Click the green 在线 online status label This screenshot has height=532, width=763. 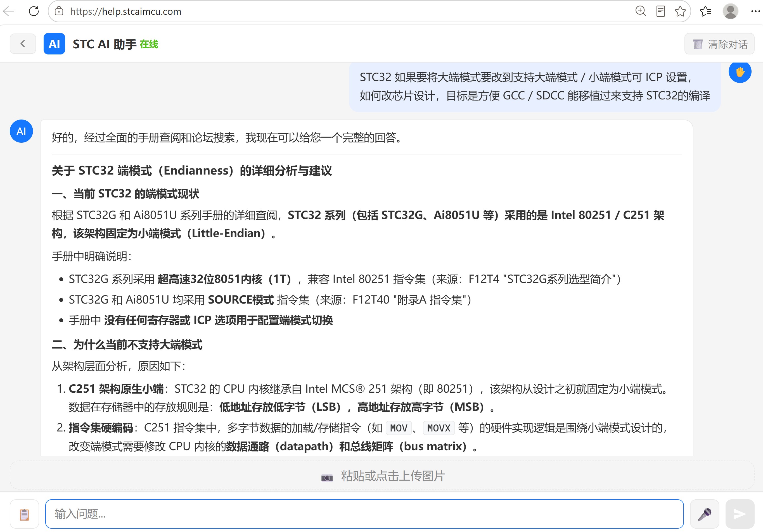(149, 44)
